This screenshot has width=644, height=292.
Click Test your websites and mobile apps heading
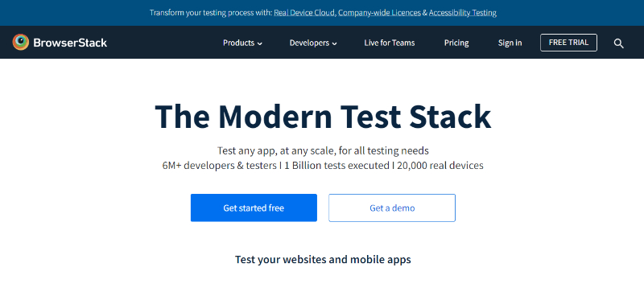coord(323,260)
